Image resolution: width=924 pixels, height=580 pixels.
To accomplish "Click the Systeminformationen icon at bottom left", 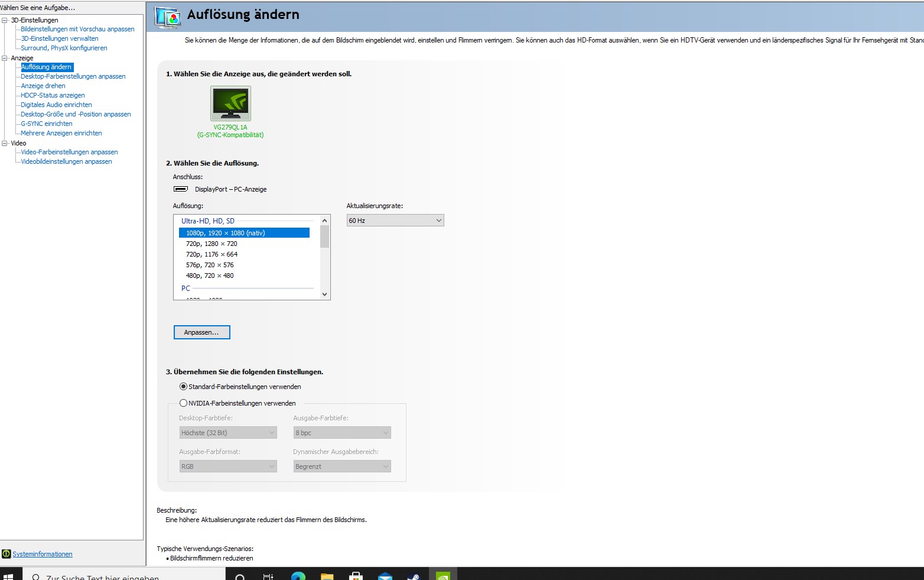I will 6,554.
